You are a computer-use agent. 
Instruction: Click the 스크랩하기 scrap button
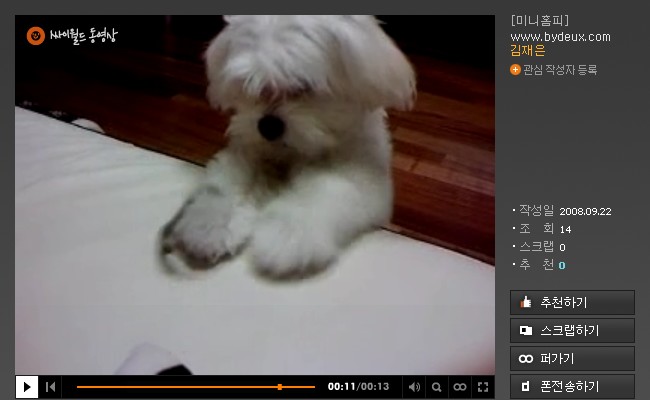(x=572, y=330)
